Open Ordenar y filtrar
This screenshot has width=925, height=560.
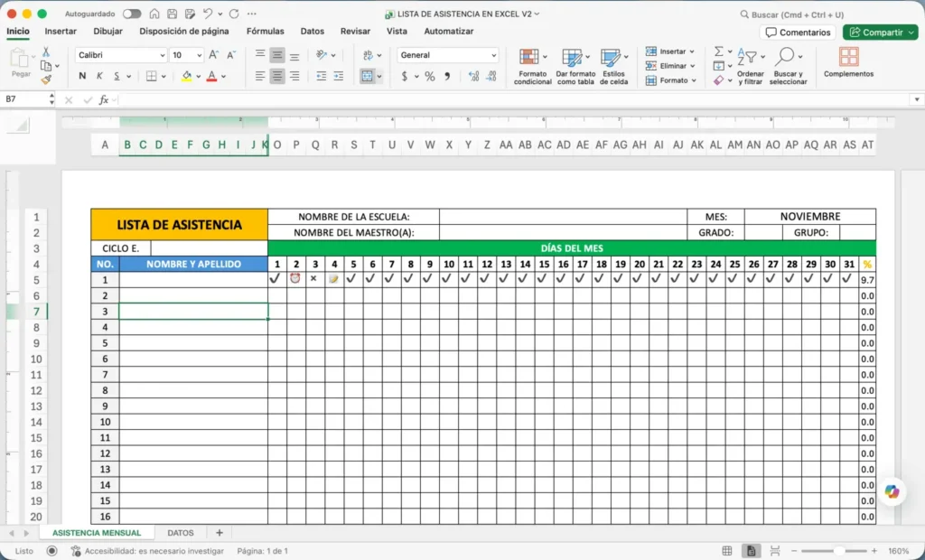(751, 67)
